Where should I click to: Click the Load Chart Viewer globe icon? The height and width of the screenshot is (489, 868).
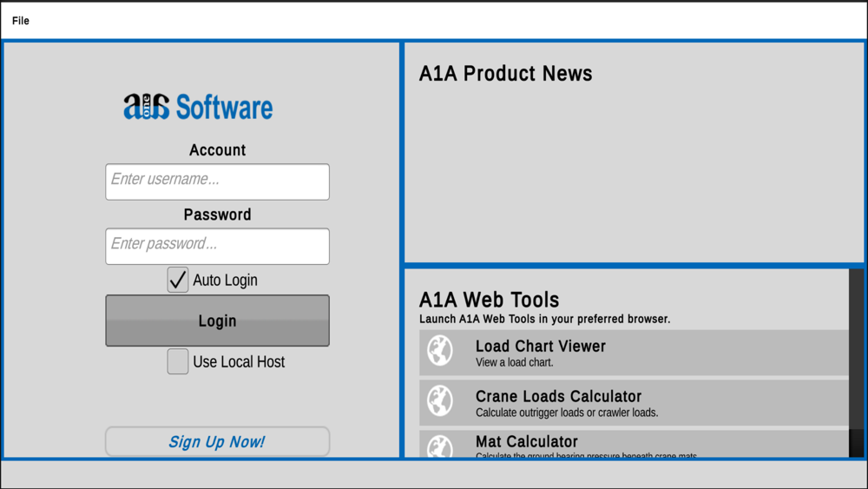(x=440, y=351)
